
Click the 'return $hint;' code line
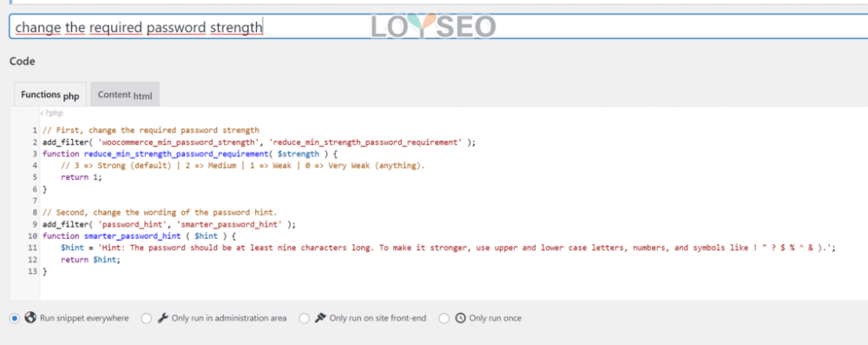click(x=90, y=259)
